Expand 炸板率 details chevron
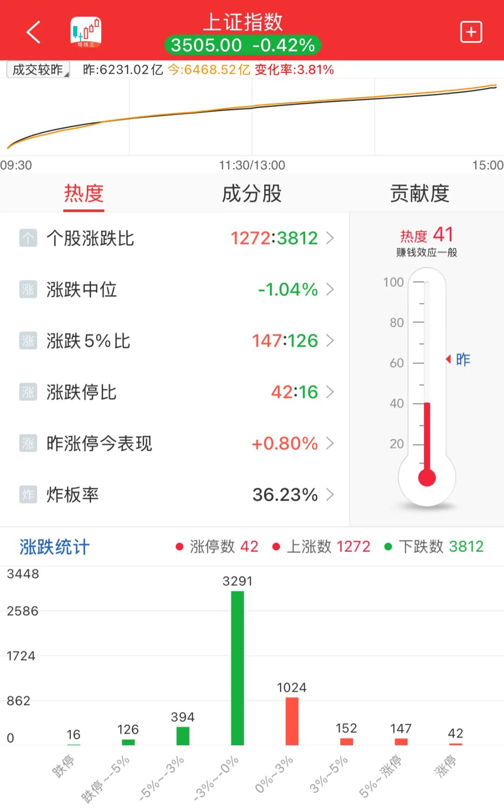Image resolution: width=504 pixels, height=812 pixels. click(330, 495)
